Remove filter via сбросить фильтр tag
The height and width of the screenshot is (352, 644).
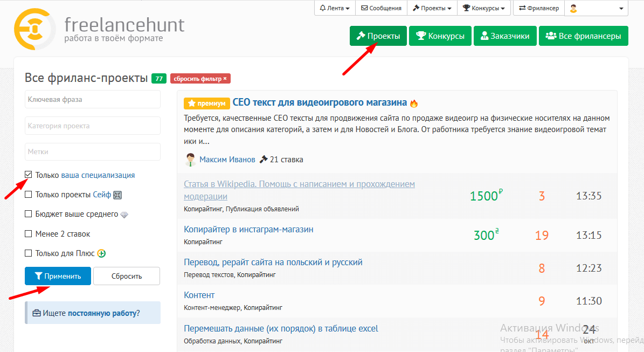[200, 79]
